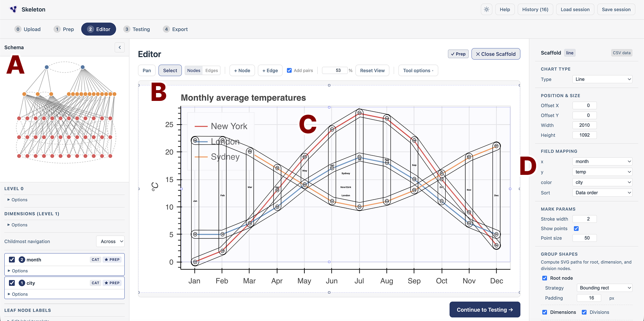Expand Level 0 Options
644x321 pixels.
click(18, 200)
